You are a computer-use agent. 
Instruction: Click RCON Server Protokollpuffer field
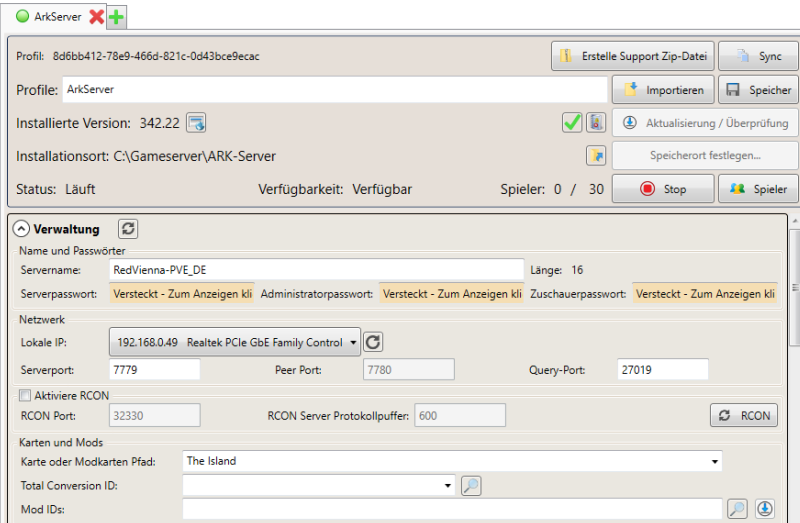pyautogui.click(x=460, y=415)
